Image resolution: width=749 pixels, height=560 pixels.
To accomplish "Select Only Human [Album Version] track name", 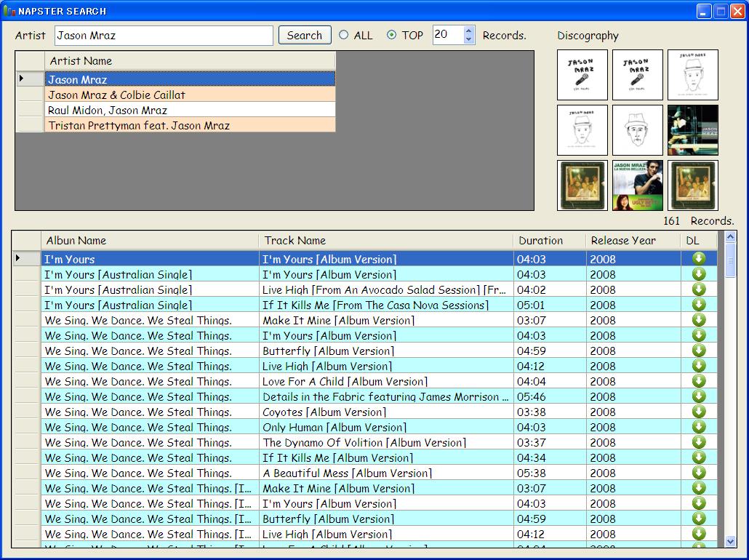I will click(386, 427).
